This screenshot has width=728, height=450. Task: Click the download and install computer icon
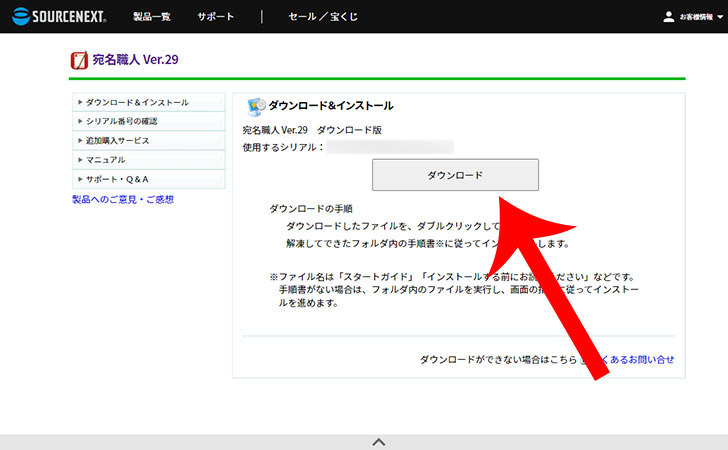[x=256, y=107]
